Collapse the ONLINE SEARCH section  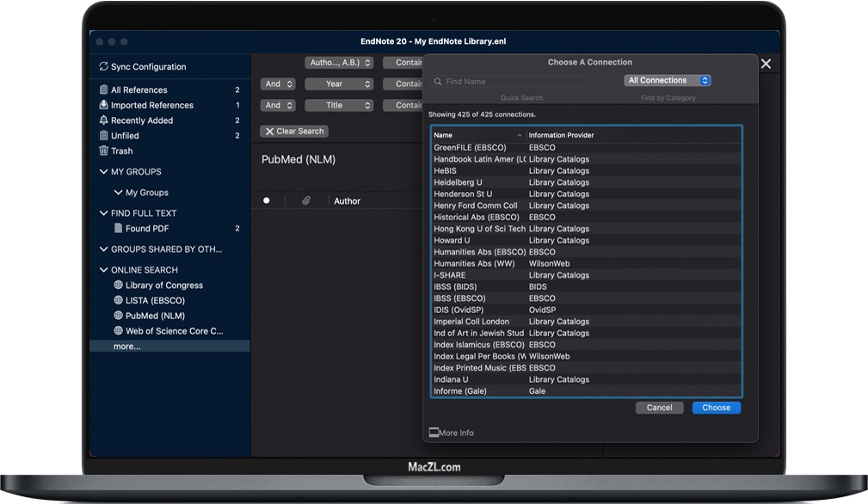104,270
